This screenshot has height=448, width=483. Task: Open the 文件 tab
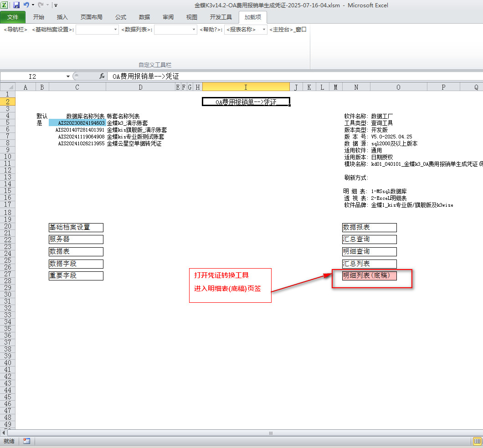13,17
